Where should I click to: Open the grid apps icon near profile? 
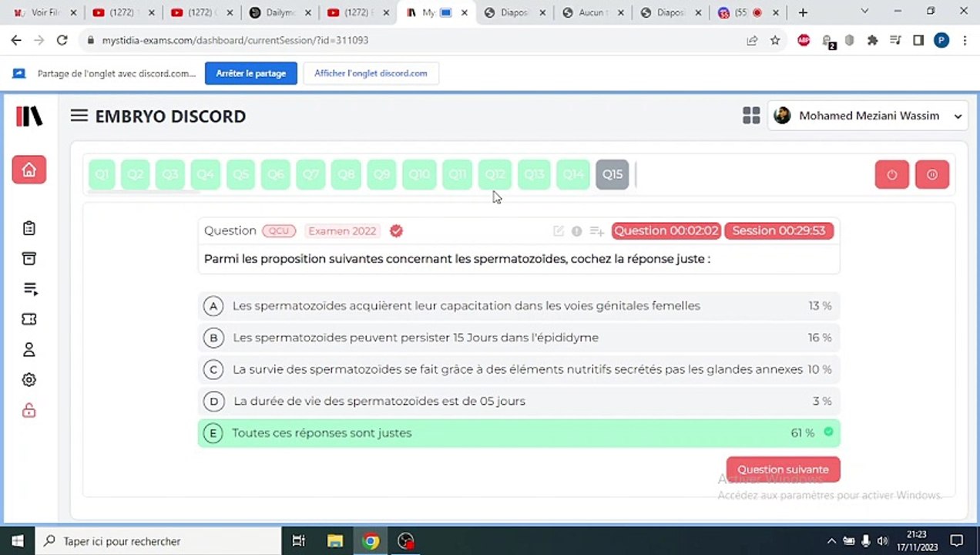tap(751, 116)
